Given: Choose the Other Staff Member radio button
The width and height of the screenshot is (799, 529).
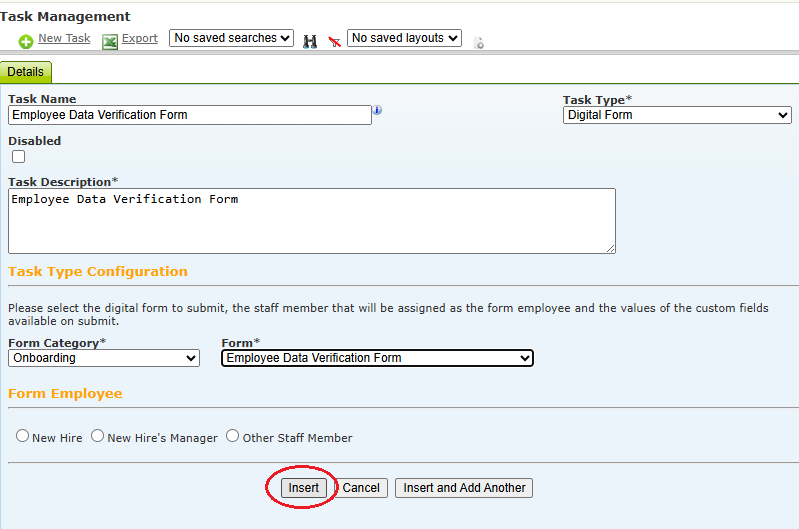Looking at the screenshot, I should point(232,436).
